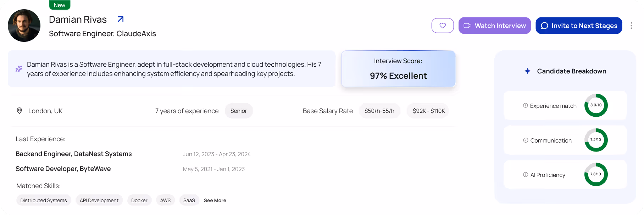Click Invite to Next Stages button

pos(578,26)
